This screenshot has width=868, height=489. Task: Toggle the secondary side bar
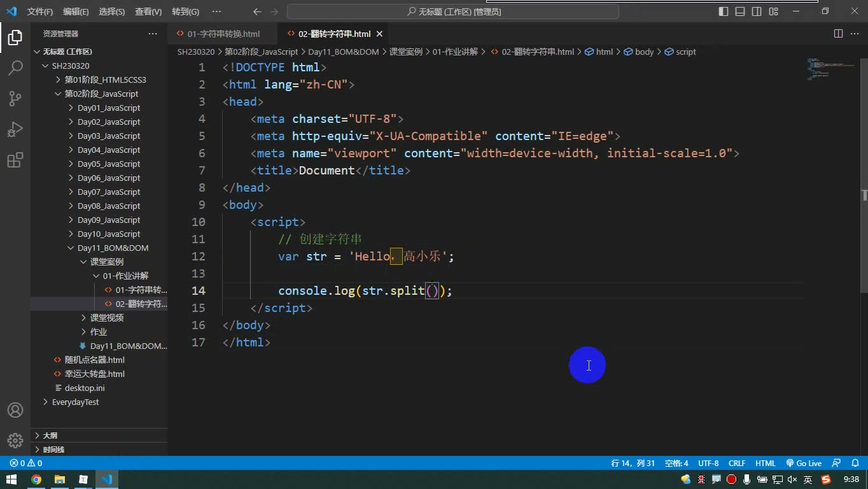pyautogui.click(x=757, y=11)
